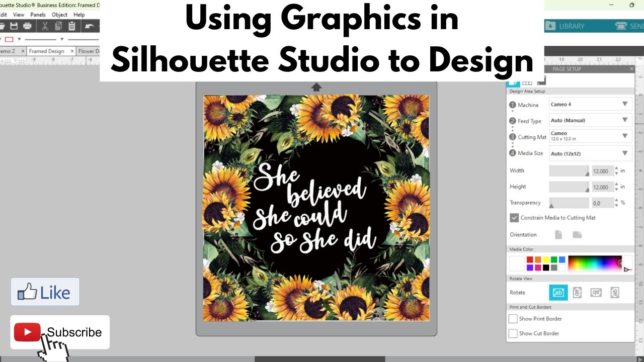This screenshot has width=644, height=362.
Task: Click the Save floppy disk icon
Action: 14,26
